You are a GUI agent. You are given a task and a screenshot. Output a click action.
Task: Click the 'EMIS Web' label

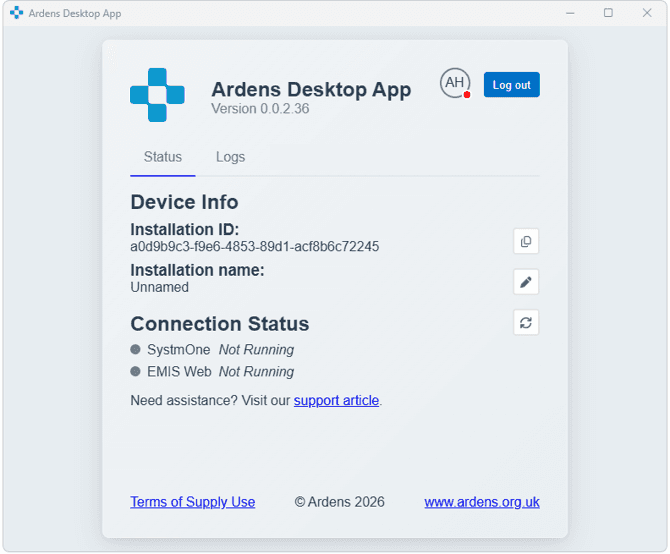[179, 372]
